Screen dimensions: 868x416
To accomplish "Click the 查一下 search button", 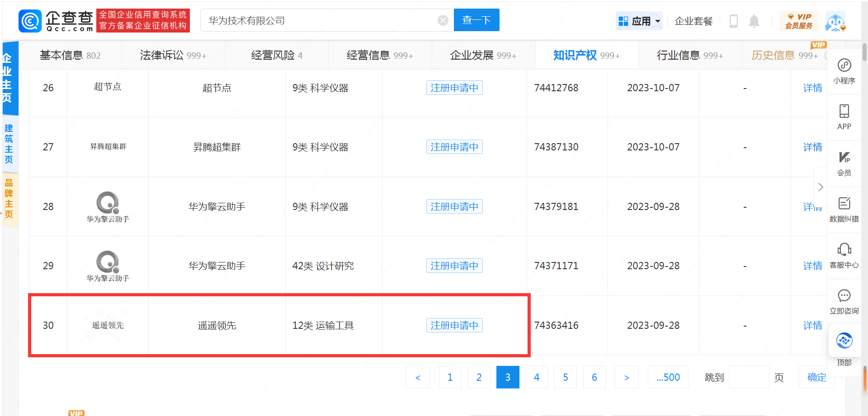I will 476,20.
